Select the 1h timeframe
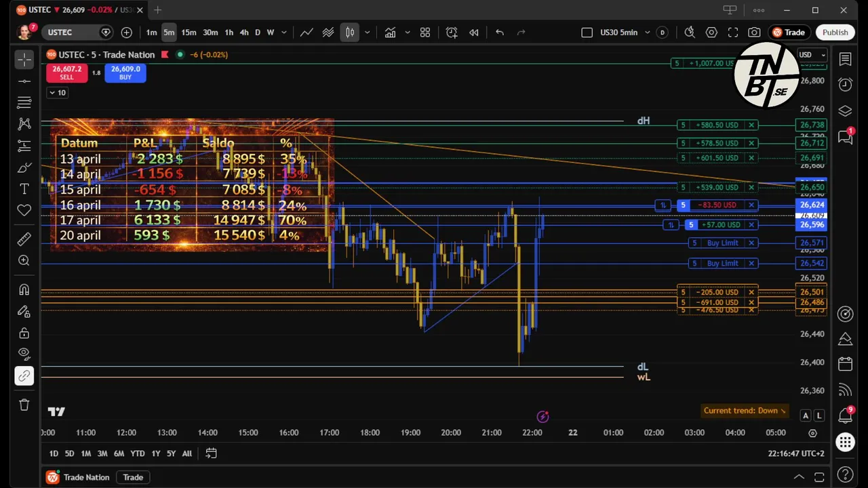Viewport: 868px width, 488px height. point(229,33)
